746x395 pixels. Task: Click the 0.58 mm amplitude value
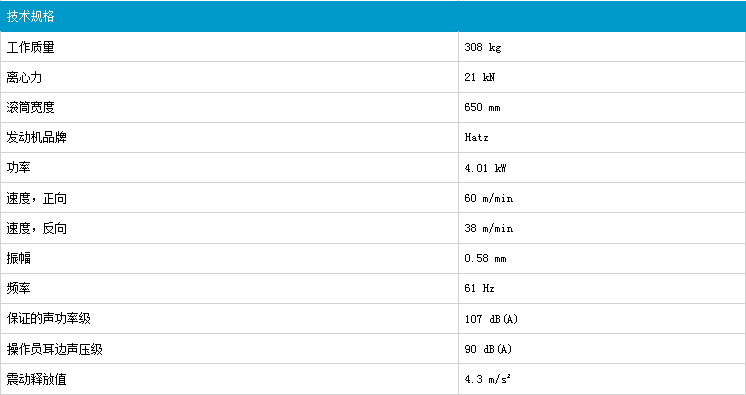tap(485, 258)
